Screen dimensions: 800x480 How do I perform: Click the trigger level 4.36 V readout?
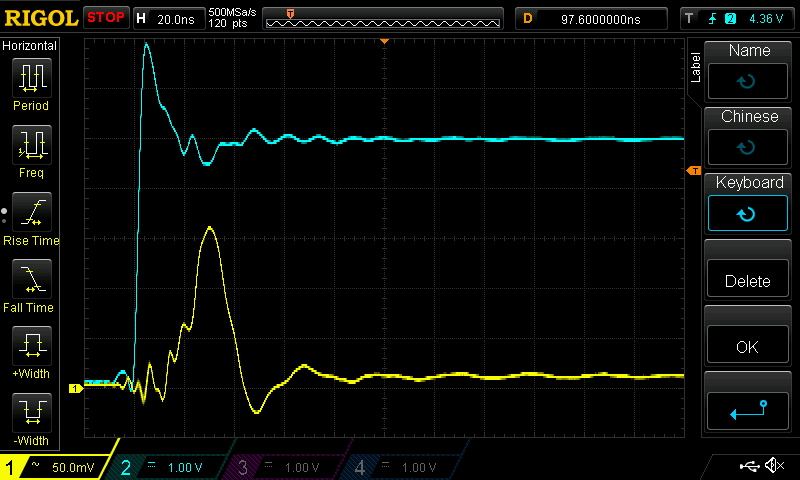pos(766,19)
